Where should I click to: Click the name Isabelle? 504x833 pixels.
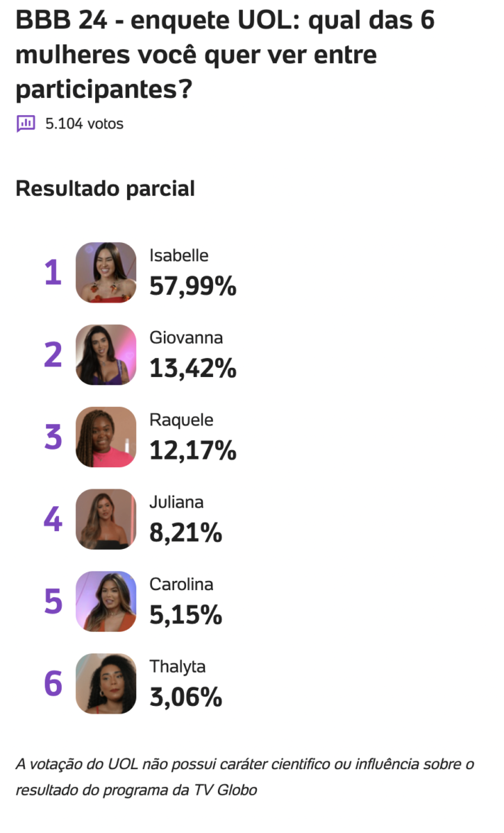coord(178,255)
